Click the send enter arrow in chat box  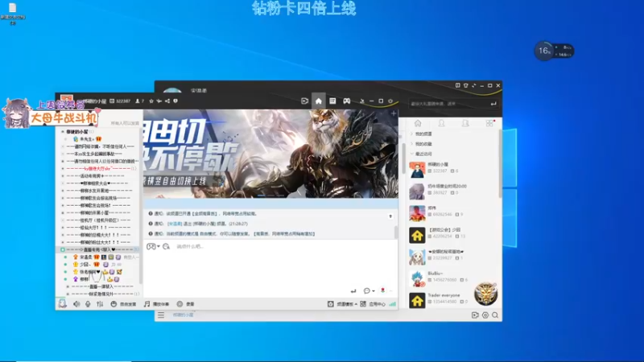click(353, 290)
